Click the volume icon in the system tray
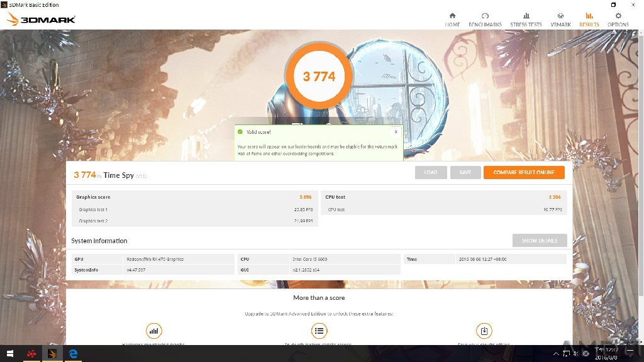Screen dimensions: 644x362 click(x=576, y=353)
